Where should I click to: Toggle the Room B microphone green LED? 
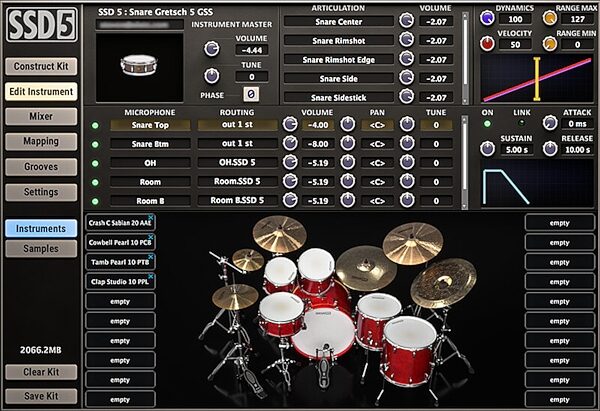pos(95,201)
